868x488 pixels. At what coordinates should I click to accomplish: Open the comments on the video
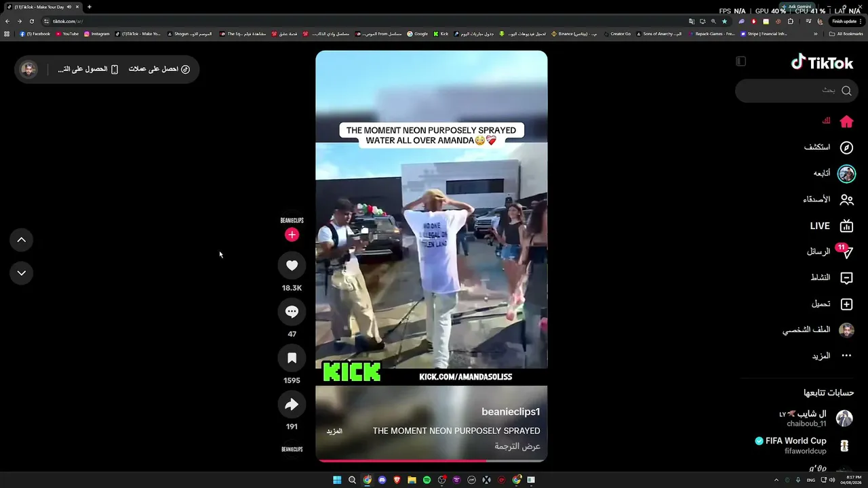tap(292, 312)
